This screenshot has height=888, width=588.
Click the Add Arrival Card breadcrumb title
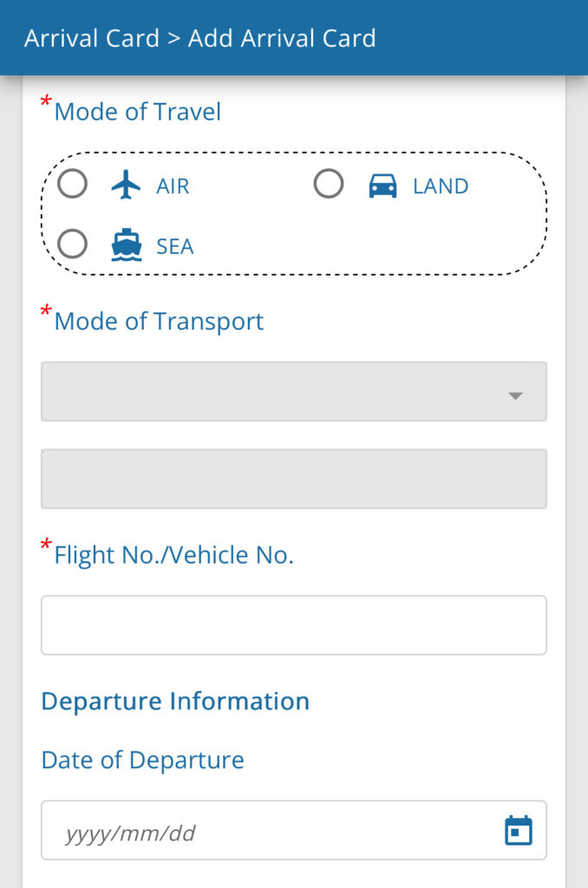(282, 38)
